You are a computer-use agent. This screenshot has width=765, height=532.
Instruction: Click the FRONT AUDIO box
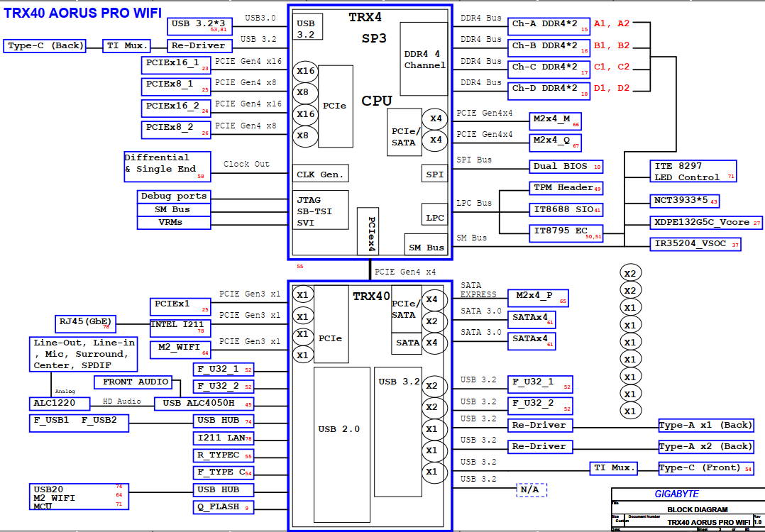pos(133,382)
